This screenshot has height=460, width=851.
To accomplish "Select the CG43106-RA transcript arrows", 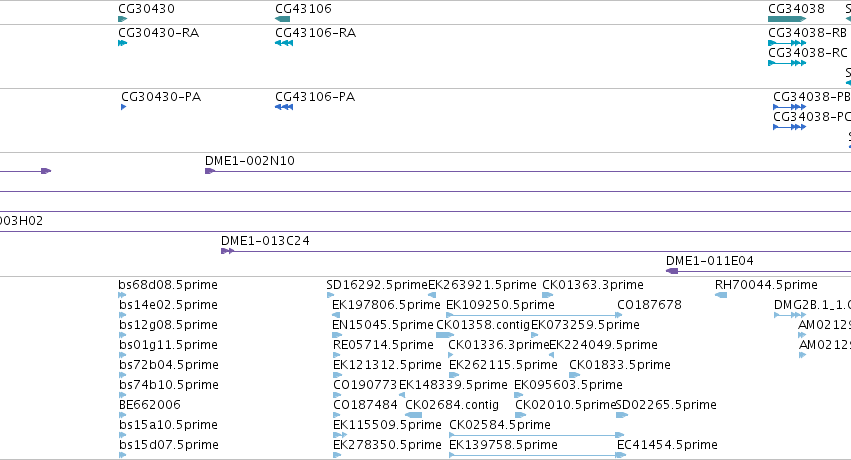I will coord(284,43).
